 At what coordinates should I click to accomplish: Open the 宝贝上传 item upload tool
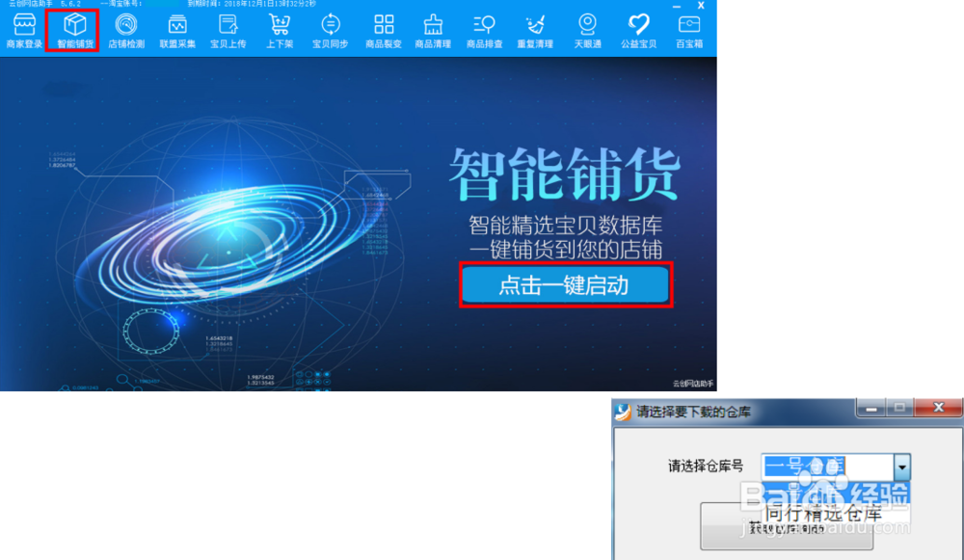click(228, 31)
